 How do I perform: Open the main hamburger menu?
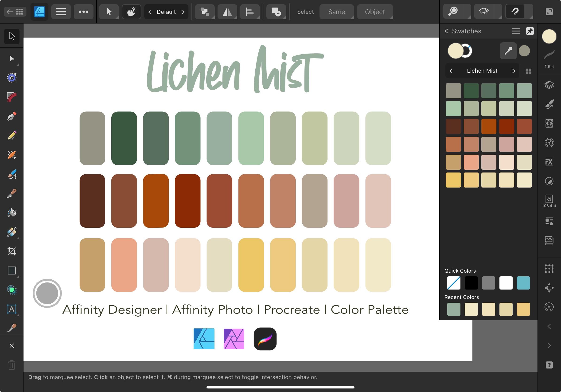[x=61, y=12]
